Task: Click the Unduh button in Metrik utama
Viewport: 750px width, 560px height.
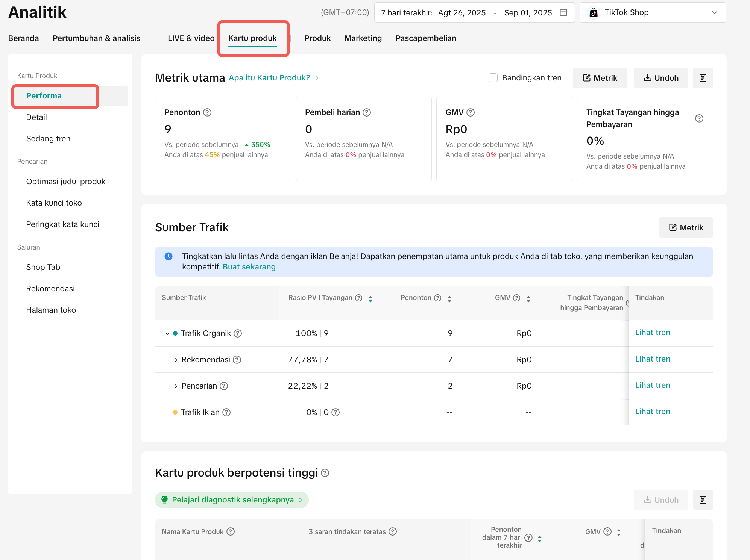Action: pos(661,78)
